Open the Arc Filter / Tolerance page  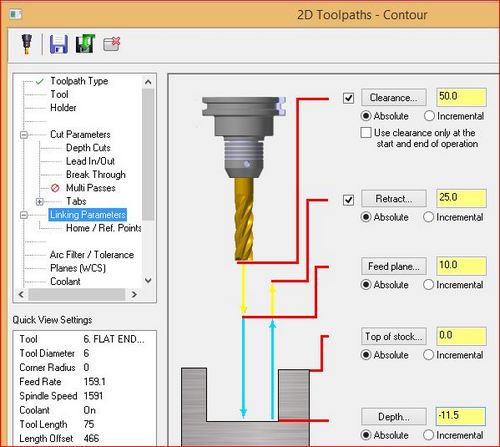tap(92, 255)
